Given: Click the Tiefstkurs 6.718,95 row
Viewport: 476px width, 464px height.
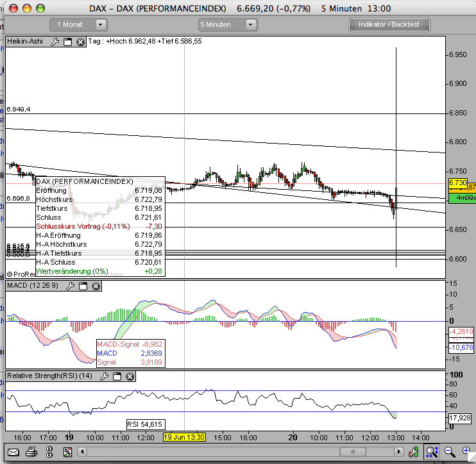Looking at the screenshot, I should point(99,208).
